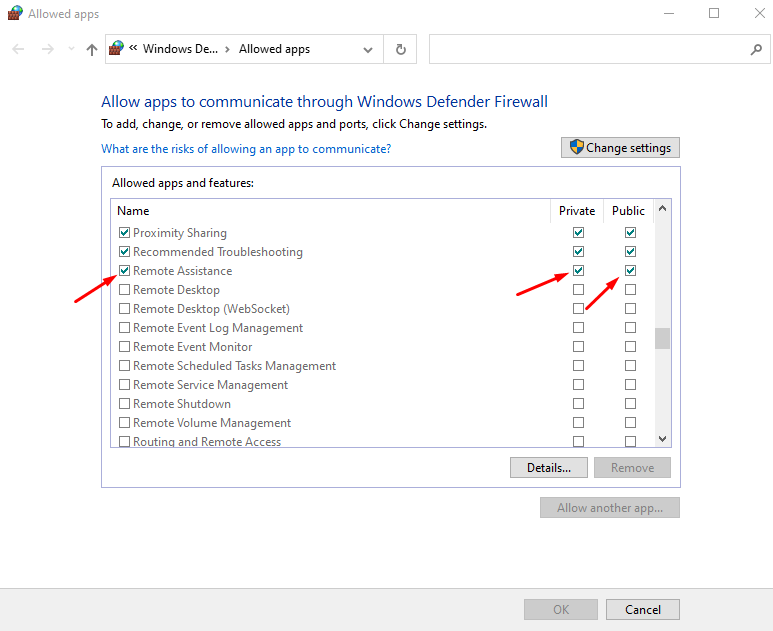Refresh the Allowed apps page

(x=401, y=49)
